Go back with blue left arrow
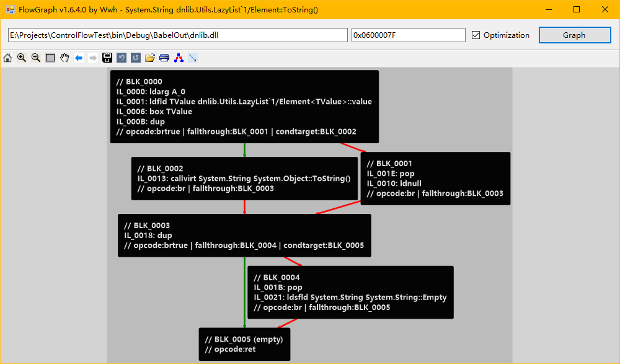Screen dimensions: 620x364 point(79,58)
